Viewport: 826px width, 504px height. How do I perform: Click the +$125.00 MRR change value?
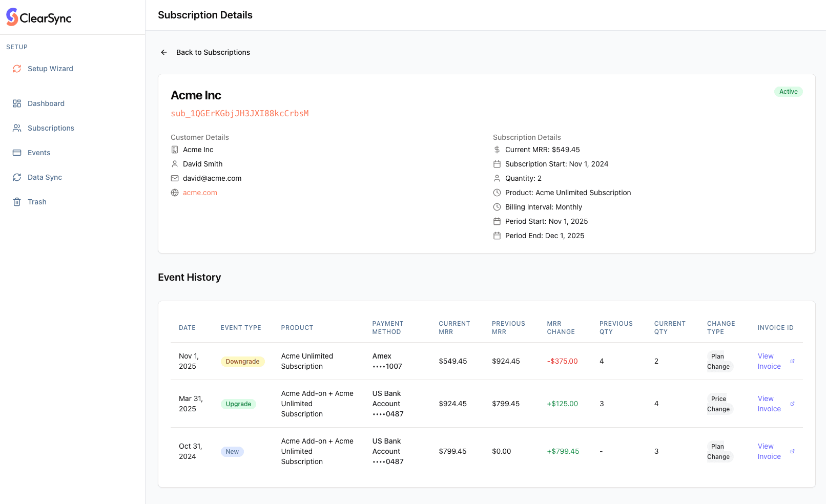point(563,404)
